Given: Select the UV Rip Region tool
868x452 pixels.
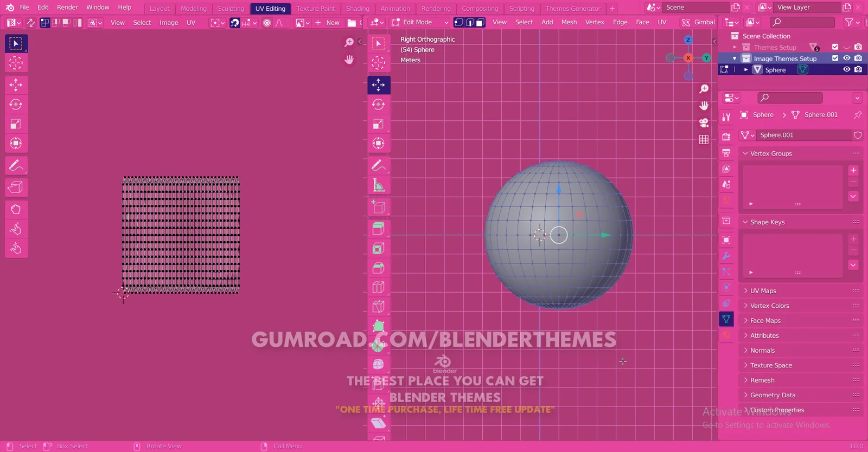Looking at the screenshot, I should [16, 188].
